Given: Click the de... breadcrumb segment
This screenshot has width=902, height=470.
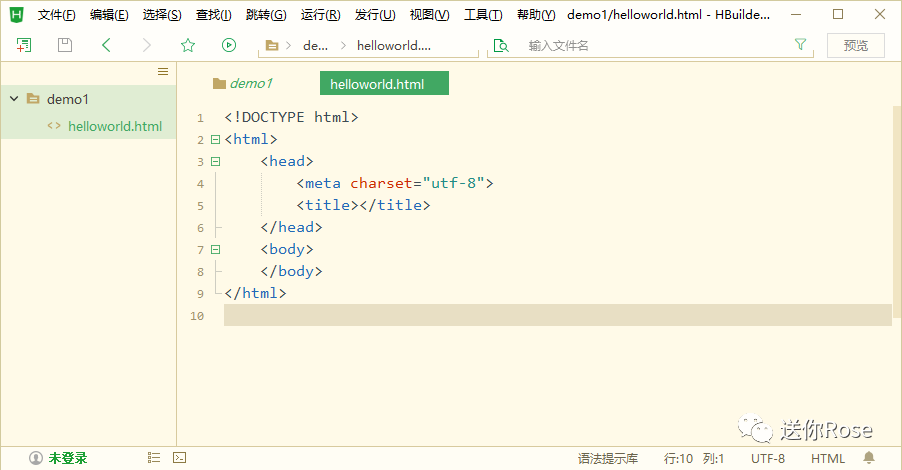Looking at the screenshot, I should [315, 45].
